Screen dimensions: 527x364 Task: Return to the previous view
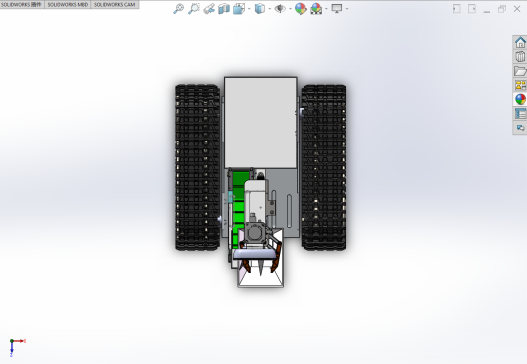[x=209, y=9]
